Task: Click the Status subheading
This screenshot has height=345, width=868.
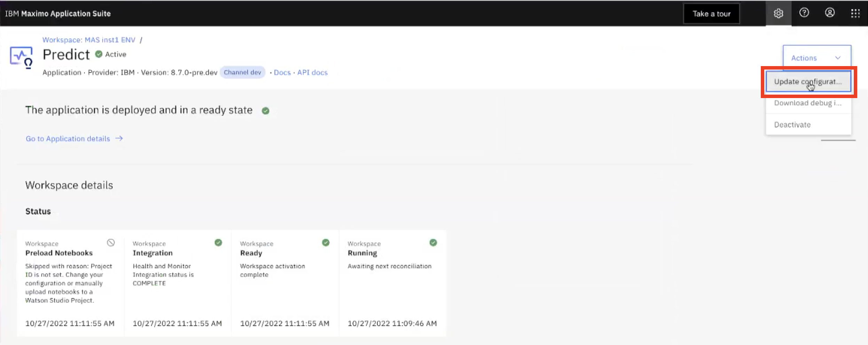Action: pos(38,211)
